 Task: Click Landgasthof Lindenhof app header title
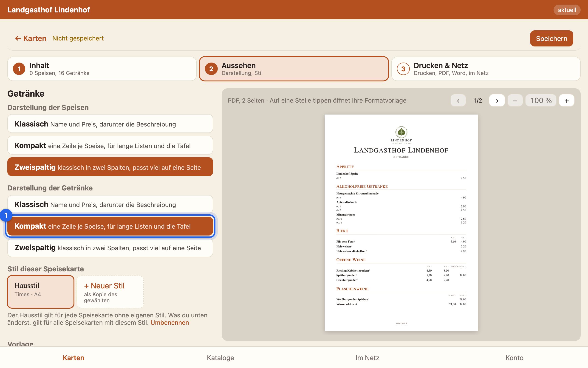[x=48, y=10]
